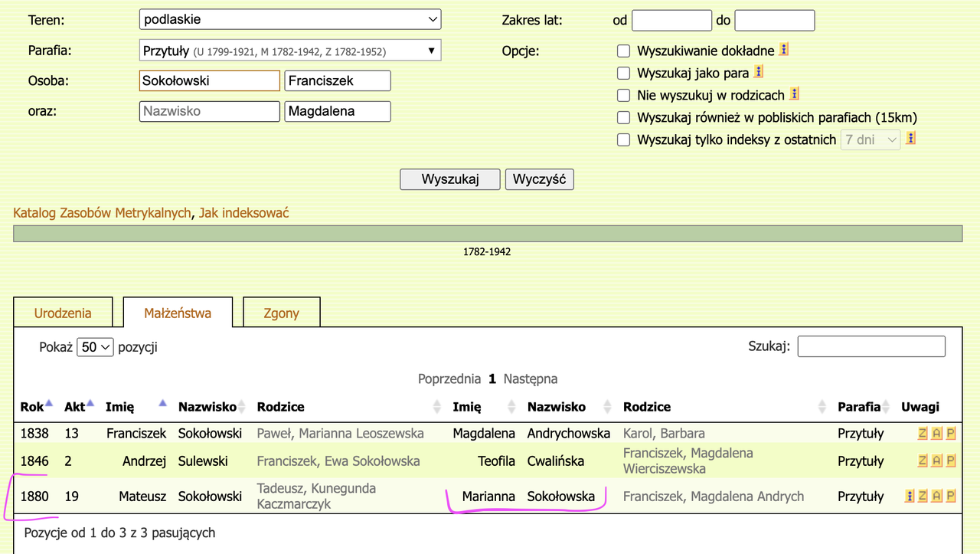This screenshot has width=980, height=554.
Task: Click the A icon in the 1880 row
Action: pos(937,496)
